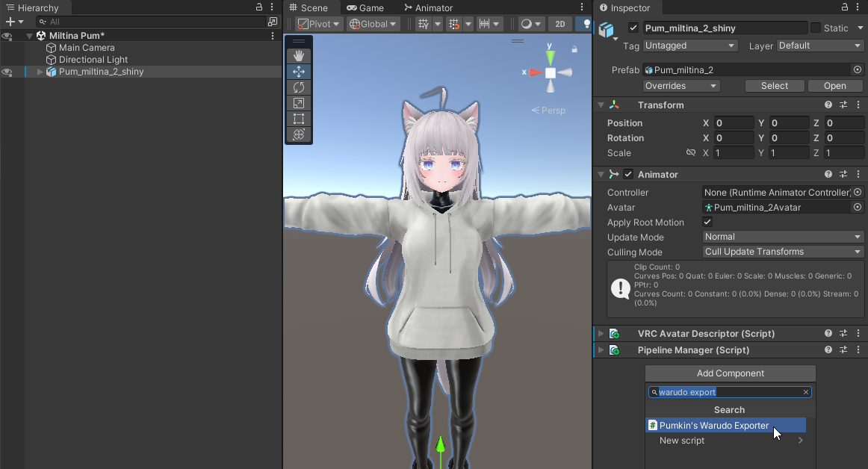Click the prefab Open button
868x469 pixels.
pos(835,86)
